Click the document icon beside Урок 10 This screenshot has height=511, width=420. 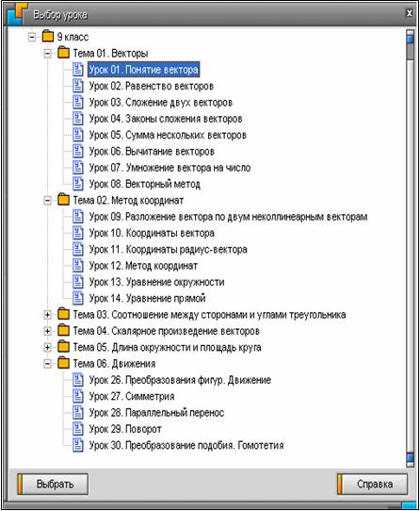[78, 233]
